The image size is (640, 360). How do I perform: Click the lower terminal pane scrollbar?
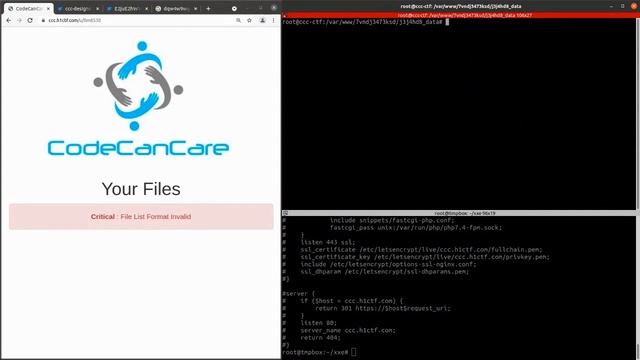pos(638,287)
